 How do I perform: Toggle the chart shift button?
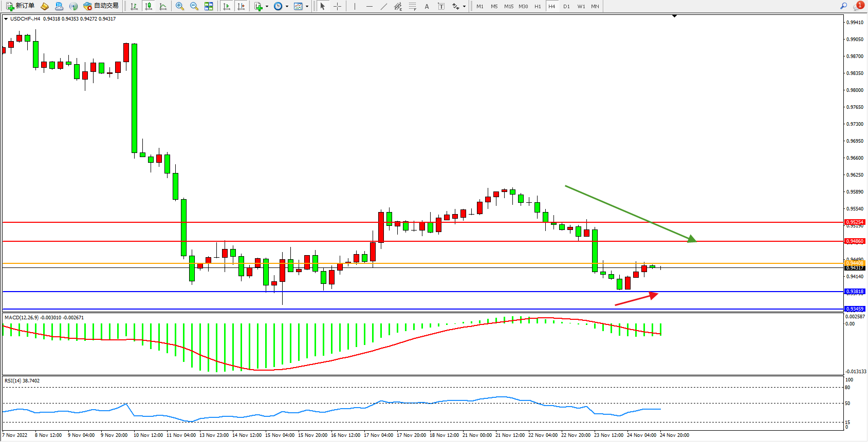click(x=241, y=6)
